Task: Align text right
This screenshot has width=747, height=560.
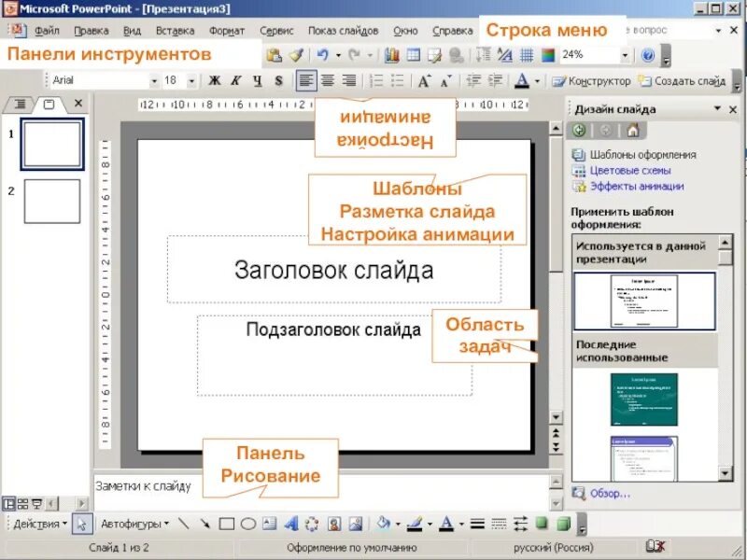Action: coord(348,81)
